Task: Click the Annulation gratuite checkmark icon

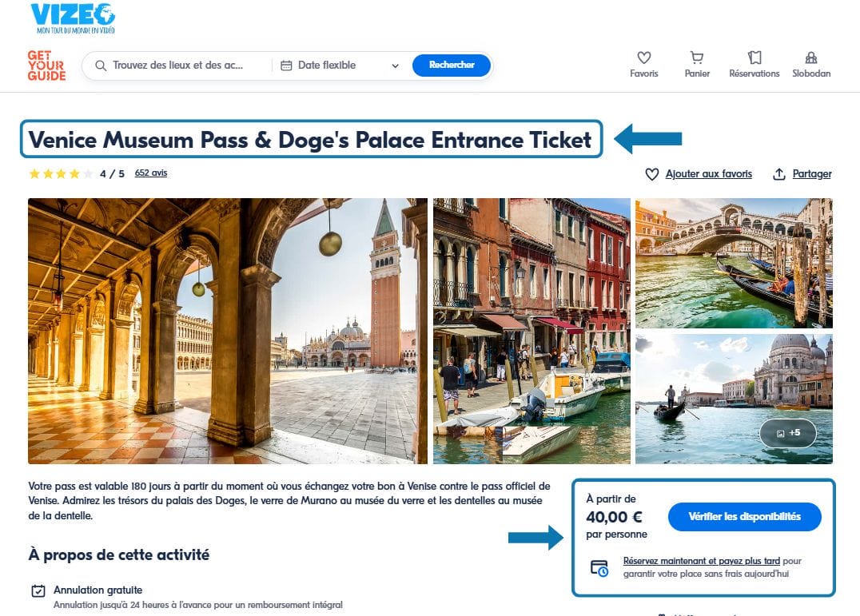Action: (x=38, y=590)
